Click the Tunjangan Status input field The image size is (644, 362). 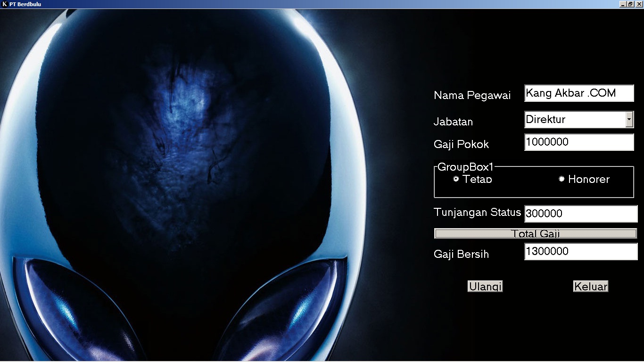click(x=581, y=214)
